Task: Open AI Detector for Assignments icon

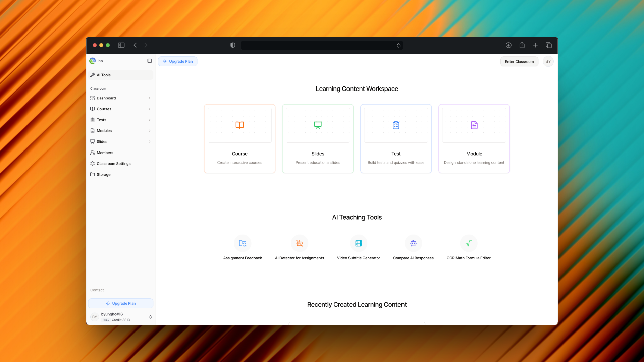Action: 300,243
